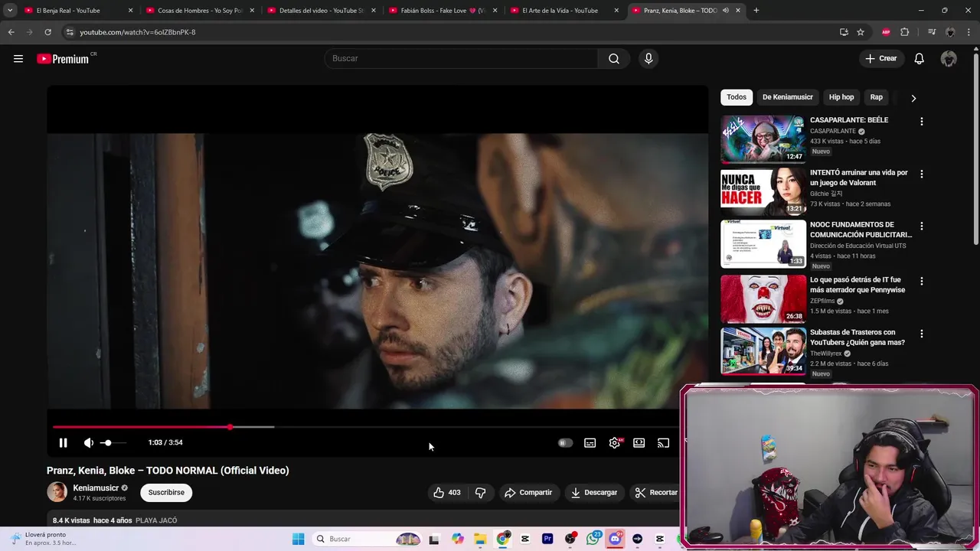The image size is (980, 551).
Task: Click the Descargar download button
Action: tap(594, 493)
